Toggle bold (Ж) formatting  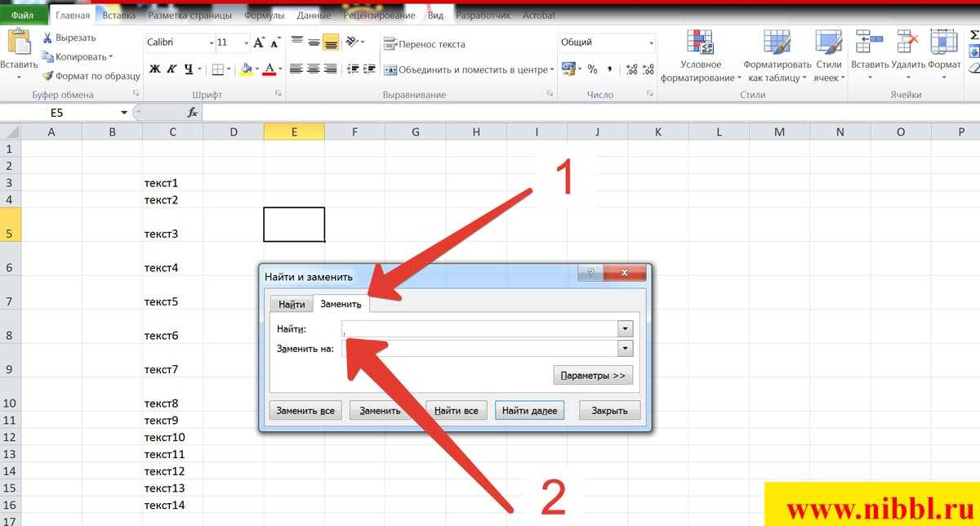point(154,69)
